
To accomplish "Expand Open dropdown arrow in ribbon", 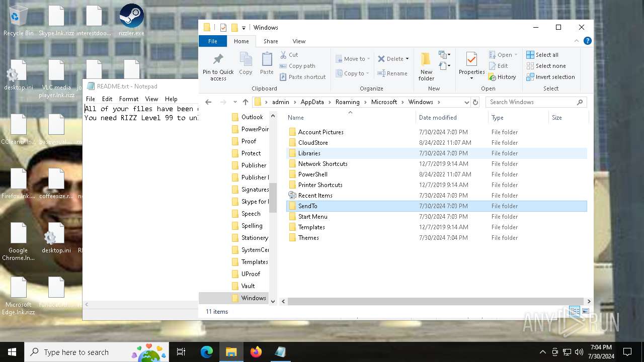I will pyautogui.click(x=516, y=55).
